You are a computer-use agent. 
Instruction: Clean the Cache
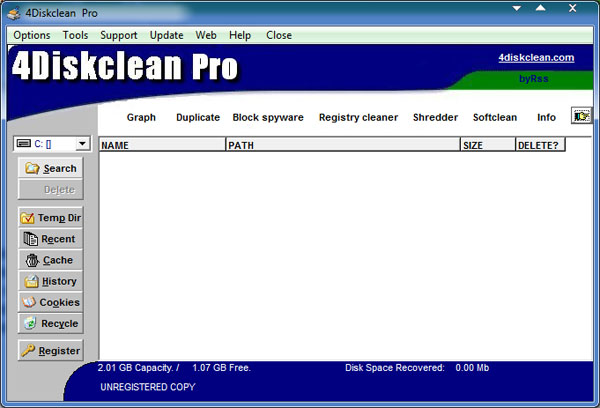point(51,260)
